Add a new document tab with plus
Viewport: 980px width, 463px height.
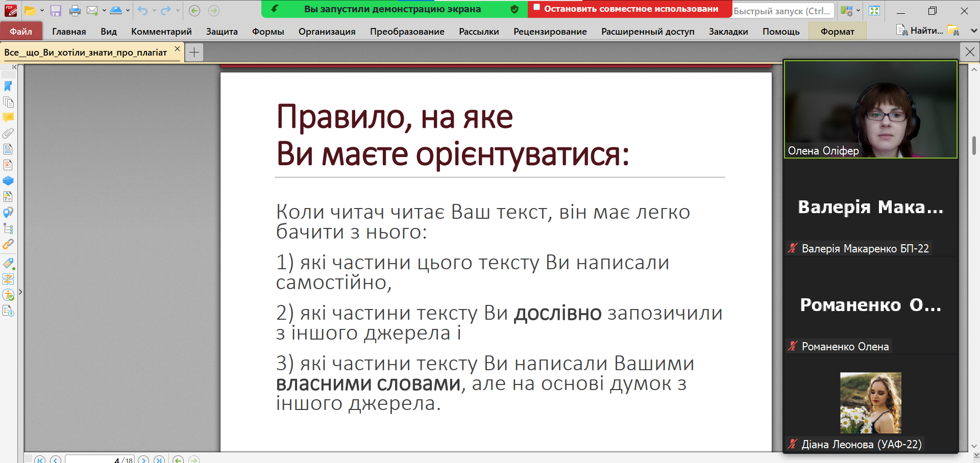tap(194, 52)
